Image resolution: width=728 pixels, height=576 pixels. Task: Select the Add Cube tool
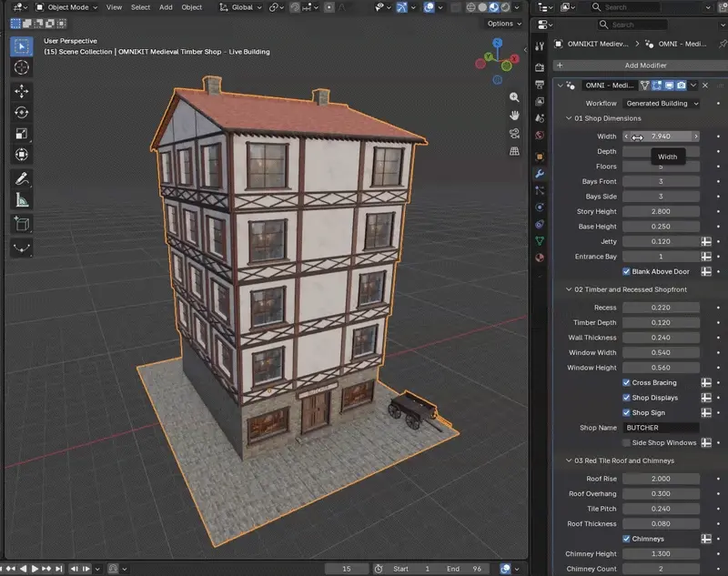(x=21, y=224)
